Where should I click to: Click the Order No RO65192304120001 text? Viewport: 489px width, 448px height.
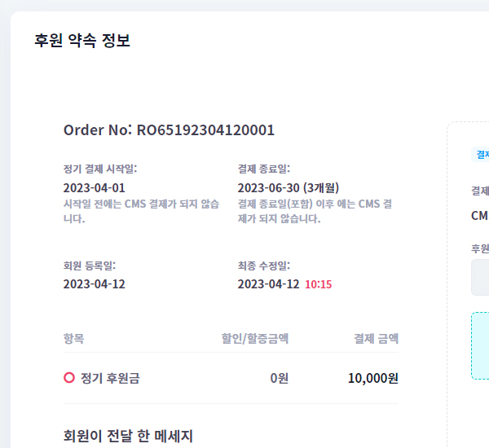click(x=169, y=130)
